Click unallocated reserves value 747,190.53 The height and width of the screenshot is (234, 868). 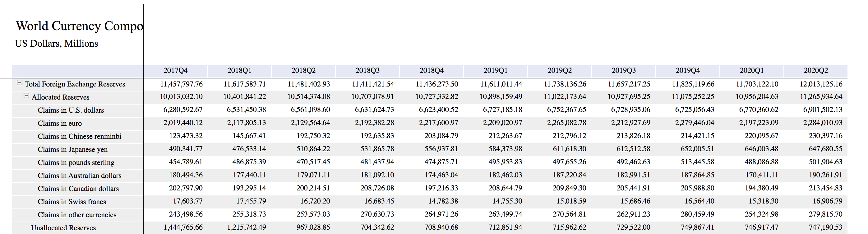click(x=825, y=227)
